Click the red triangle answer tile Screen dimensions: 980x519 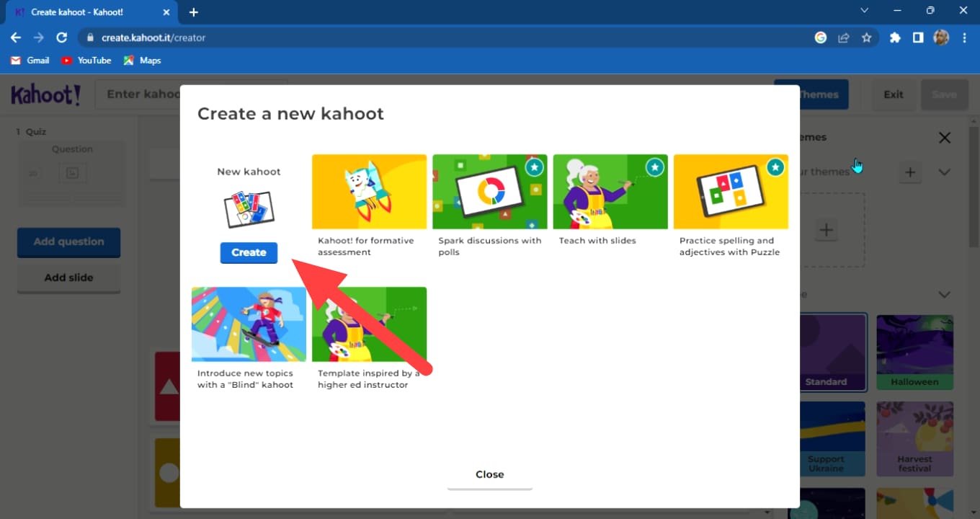(x=167, y=386)
